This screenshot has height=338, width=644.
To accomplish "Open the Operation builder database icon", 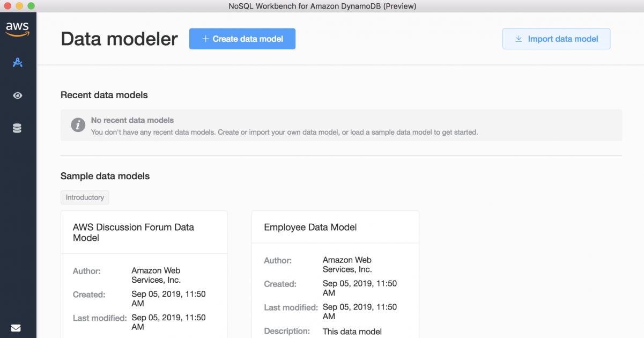I will [x=17, y=128].
